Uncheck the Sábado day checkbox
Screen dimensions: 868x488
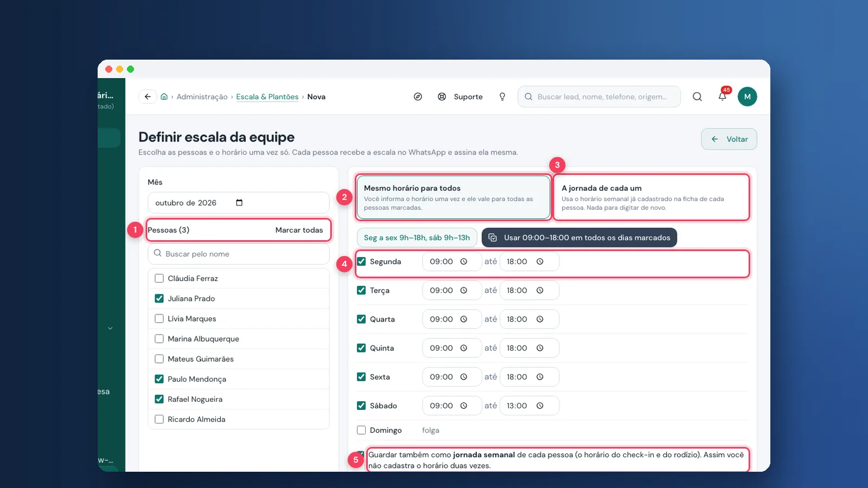pyautogui.click(x=361, y=406)
